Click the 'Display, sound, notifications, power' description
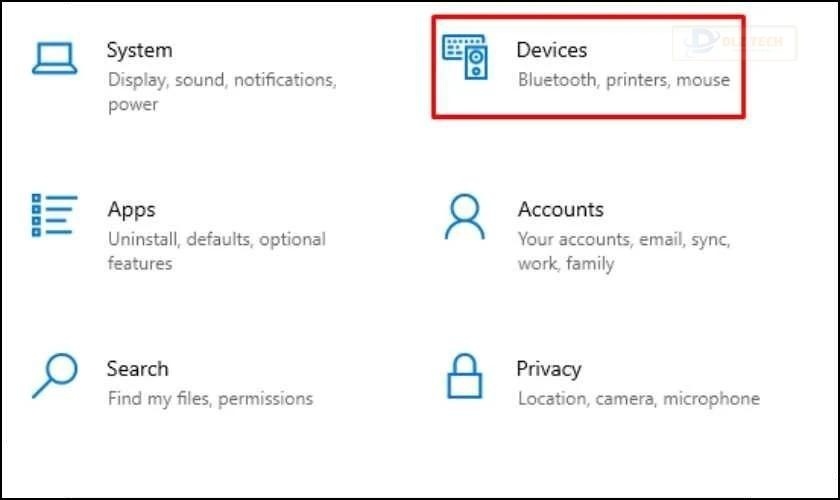 click(x=222, y=79)
